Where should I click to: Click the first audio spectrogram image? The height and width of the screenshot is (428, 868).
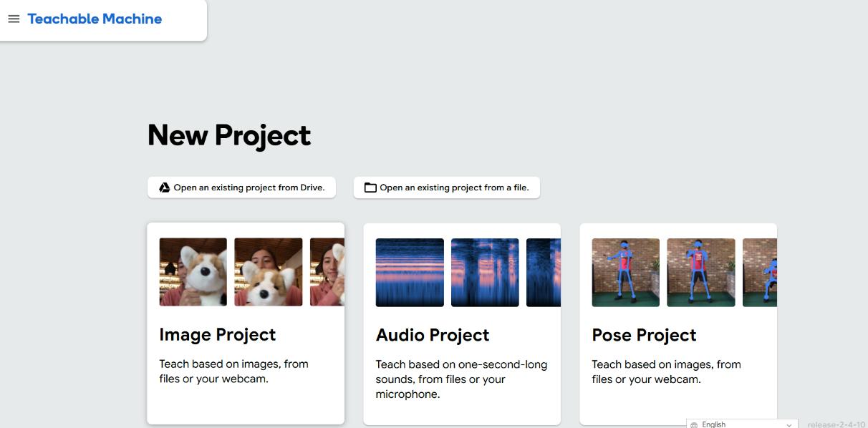tap(410, 273)
